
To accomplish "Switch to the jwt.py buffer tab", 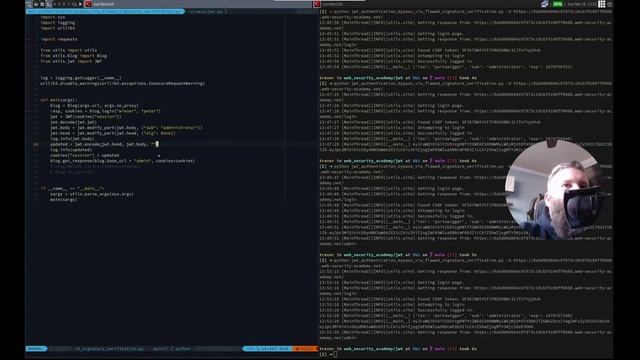I will pos(207,12).
